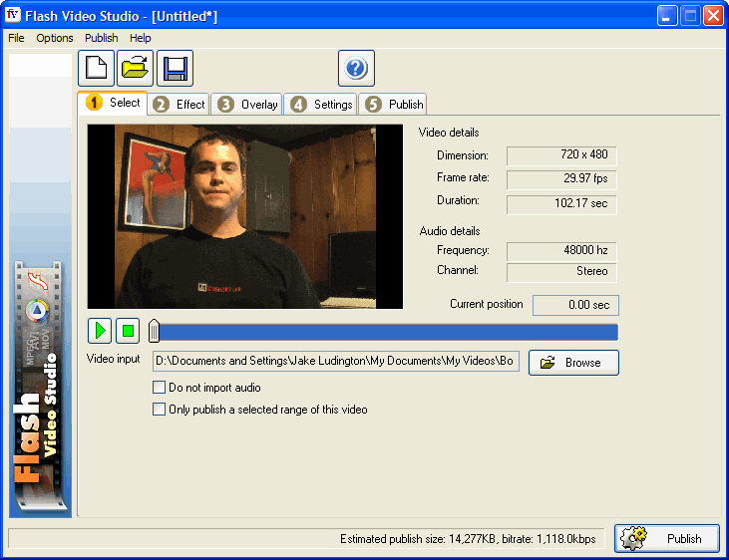The height and width of the screenshot is (560, 729).
Task: Go to the Overlay tab
Action: (247, 104)
